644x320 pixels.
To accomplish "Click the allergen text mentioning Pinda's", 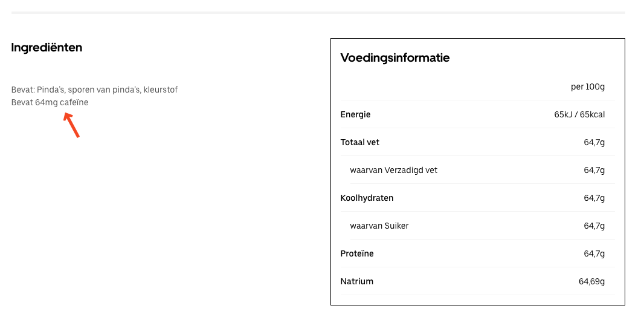I will pyautogui.click(x=94, y=90).
